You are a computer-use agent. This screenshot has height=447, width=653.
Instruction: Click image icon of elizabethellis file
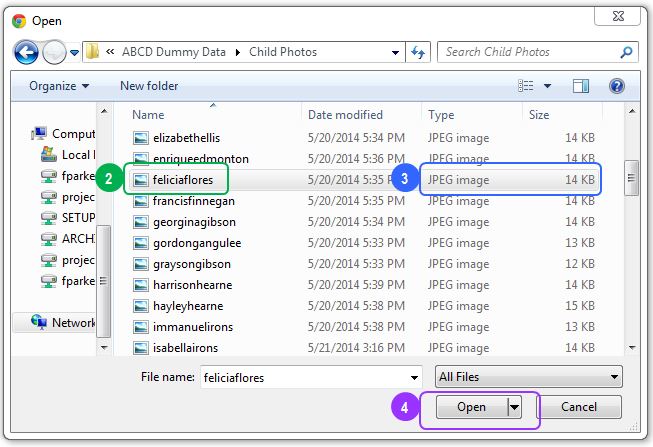(141, 138)
